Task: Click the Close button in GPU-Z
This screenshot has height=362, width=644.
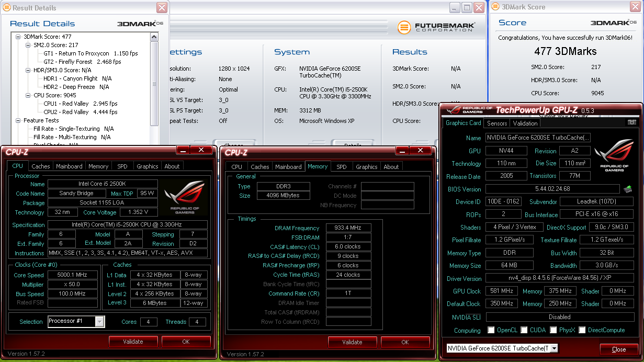Action: (x=619, y=349)
